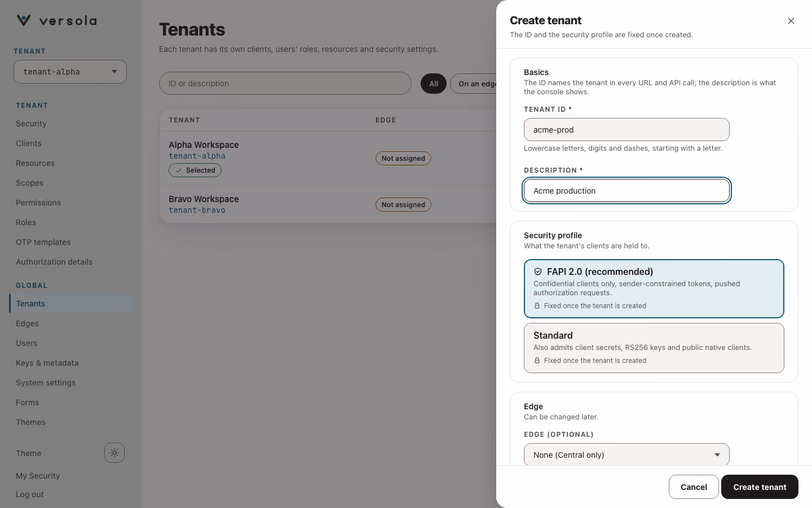The height and width of the screenshot is (508, 812).
Task: Open Scopes in the sidebar
Action: pyautogui.click(x=29, y=183)
